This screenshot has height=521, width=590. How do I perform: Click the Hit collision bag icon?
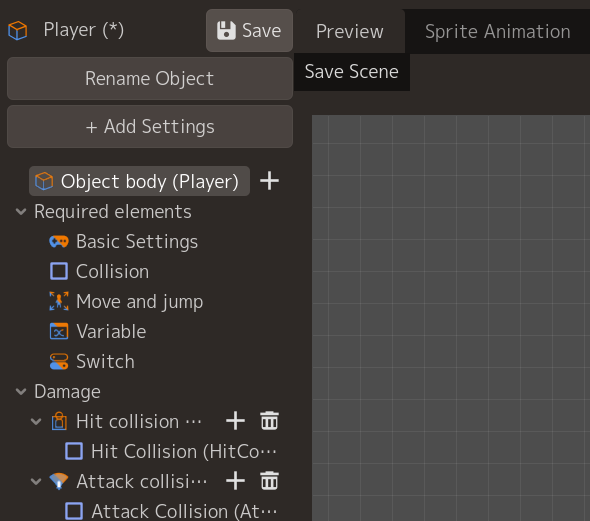(59, 421)
